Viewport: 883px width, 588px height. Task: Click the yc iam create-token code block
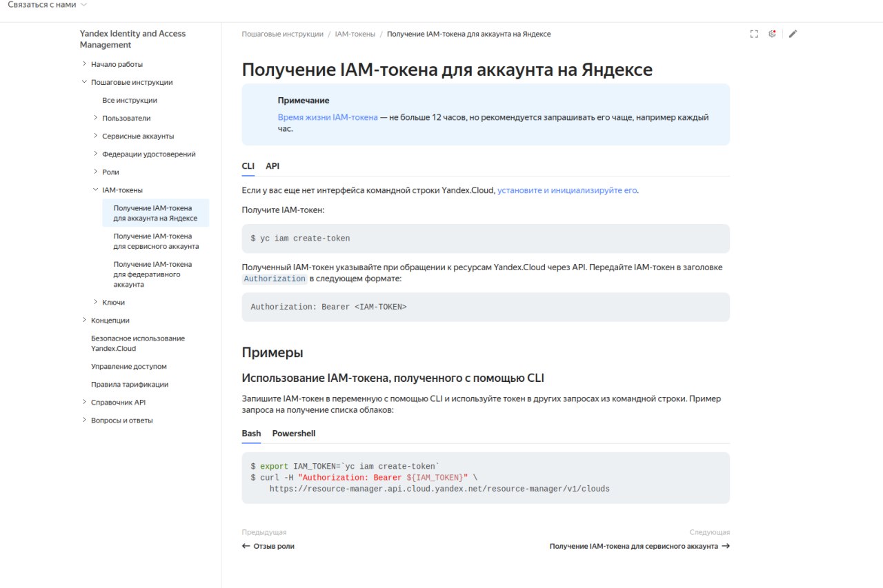[x=486, y=239]
